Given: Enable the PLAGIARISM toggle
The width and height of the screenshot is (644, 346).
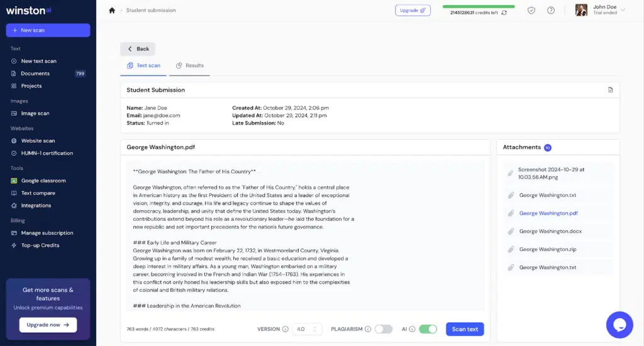Looking at the screenshot, I should [x=383, y=329].
